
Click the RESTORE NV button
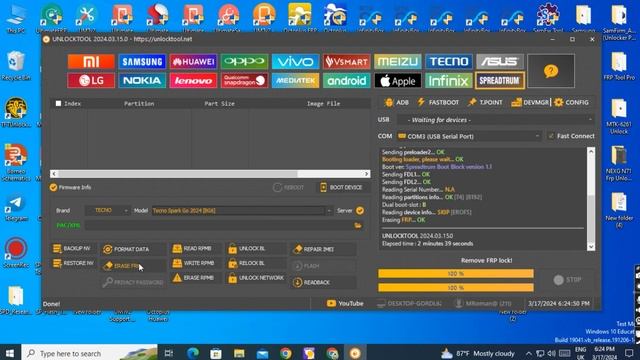(73, 263)
